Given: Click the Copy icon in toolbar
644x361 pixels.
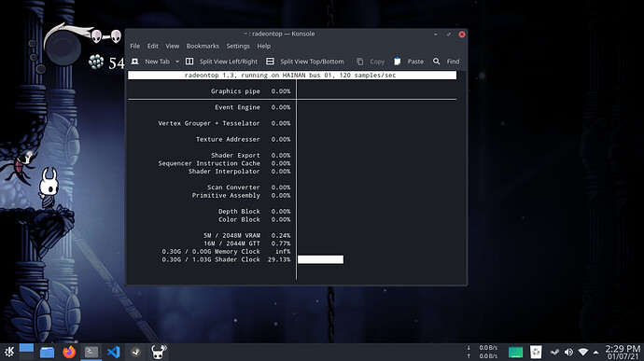Looking at the screenshot, I should coord(359,62).
